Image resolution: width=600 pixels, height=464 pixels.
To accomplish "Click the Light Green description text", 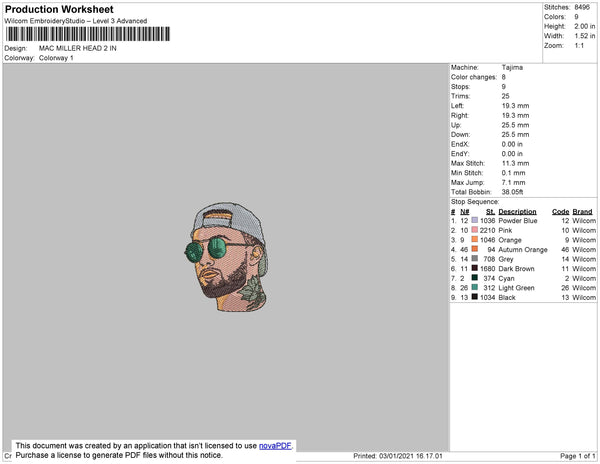I will 516,288.
